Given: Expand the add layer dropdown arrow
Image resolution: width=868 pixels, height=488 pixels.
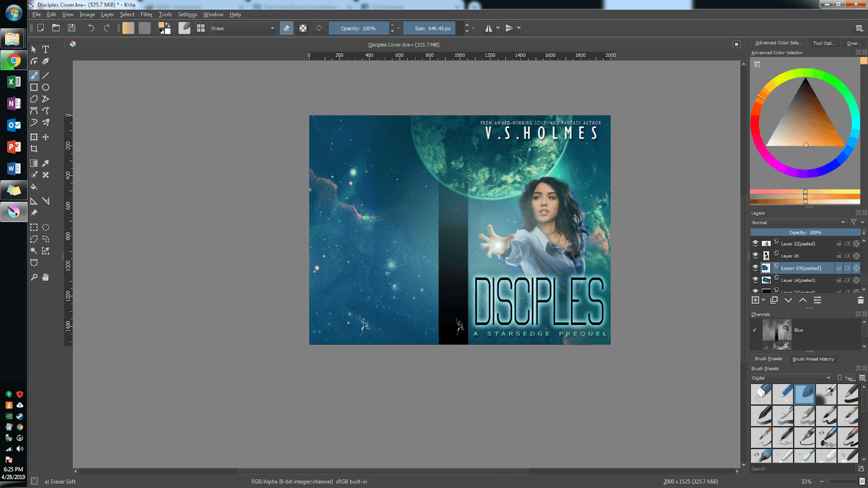Looking at the screenshot, I should click(x=763, y=300).
